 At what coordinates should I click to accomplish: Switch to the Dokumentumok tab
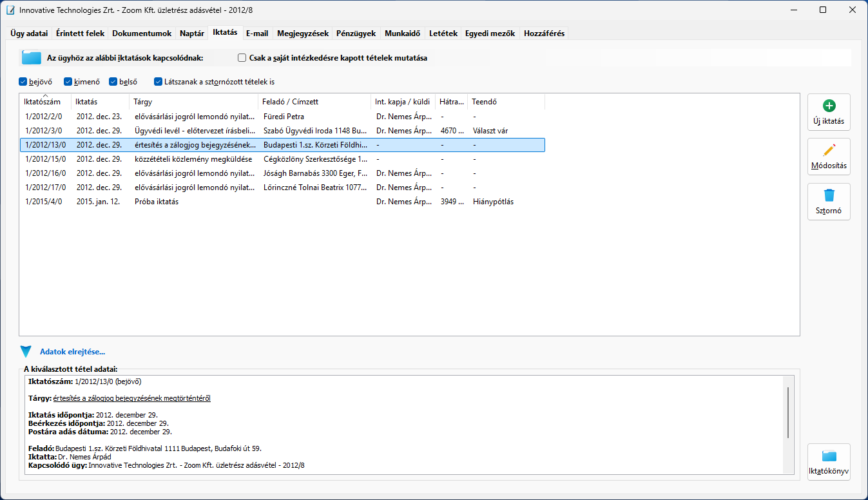pyautogui.click(x=142, y=34)
